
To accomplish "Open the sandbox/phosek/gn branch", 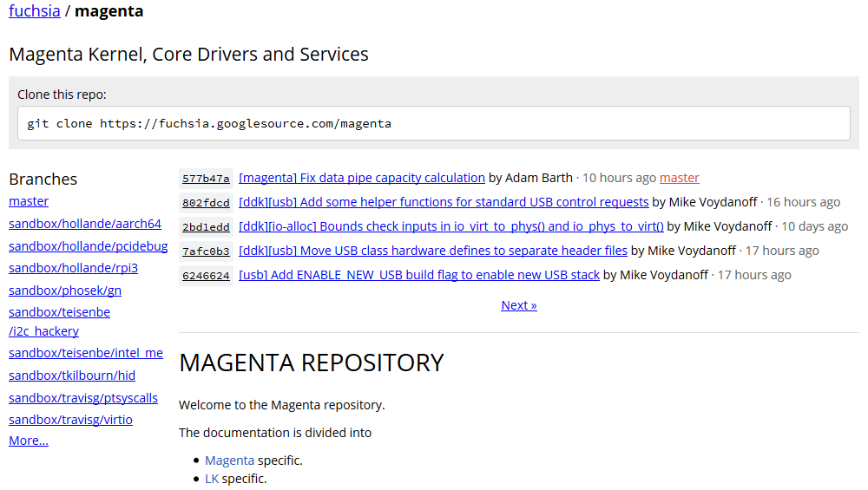I will (x=65, y=291).
